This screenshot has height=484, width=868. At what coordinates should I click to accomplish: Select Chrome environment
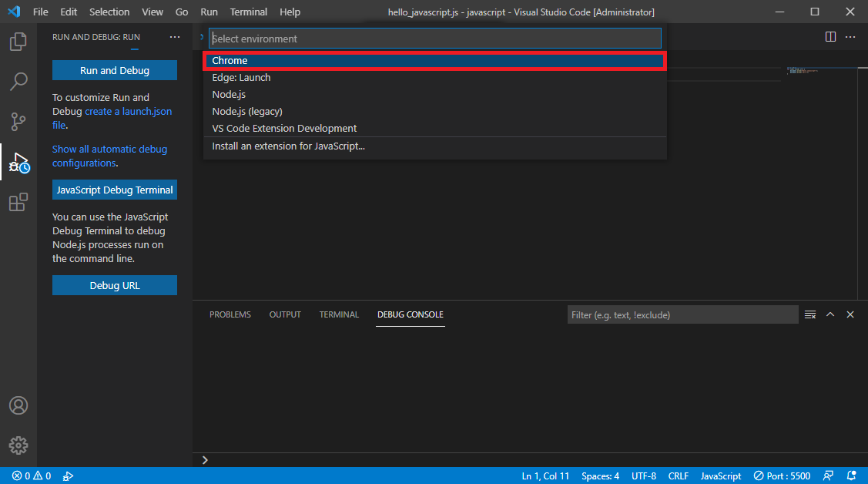pyautogui.click(x=434, y=60)
